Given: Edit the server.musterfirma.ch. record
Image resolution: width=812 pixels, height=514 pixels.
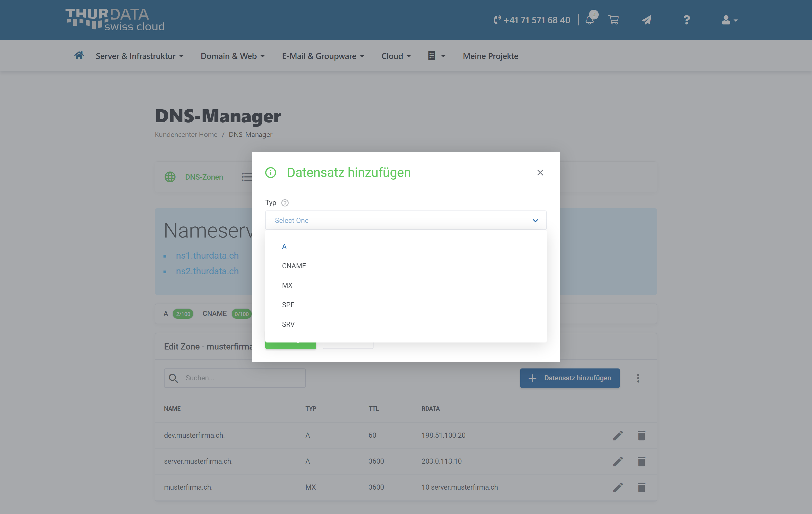Looking at the screenshot, I should [618, 462].
